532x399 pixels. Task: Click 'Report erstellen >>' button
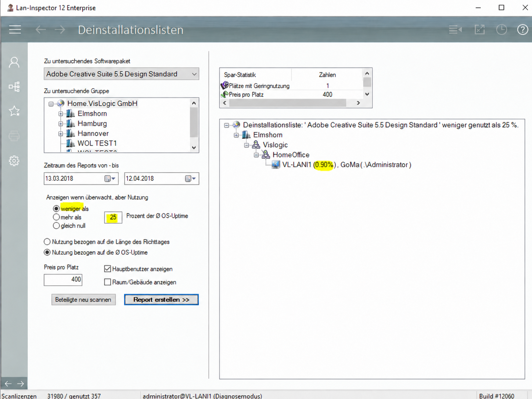161,300
